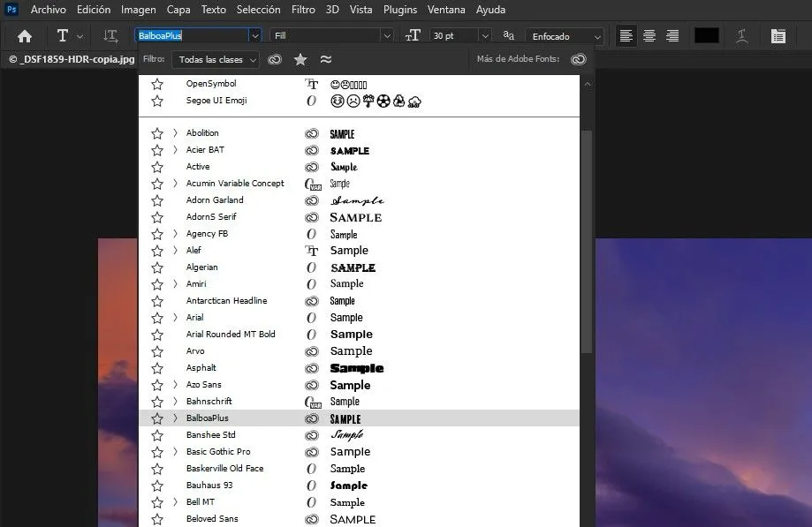
Task: Star the Algerian font as favorite
Action: pos(157,267)
